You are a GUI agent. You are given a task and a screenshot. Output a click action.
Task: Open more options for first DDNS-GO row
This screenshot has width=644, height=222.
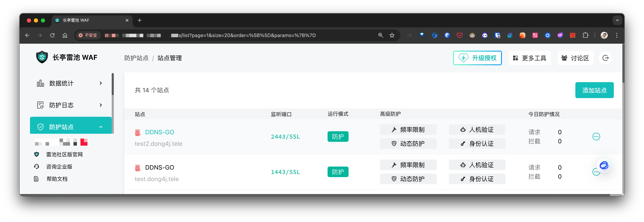coord(596,137)
